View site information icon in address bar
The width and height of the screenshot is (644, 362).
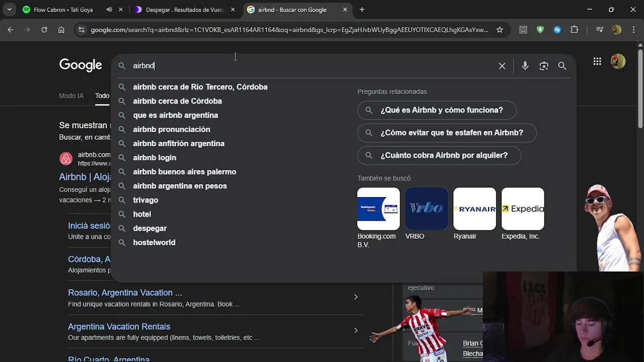tap(82, 30)
